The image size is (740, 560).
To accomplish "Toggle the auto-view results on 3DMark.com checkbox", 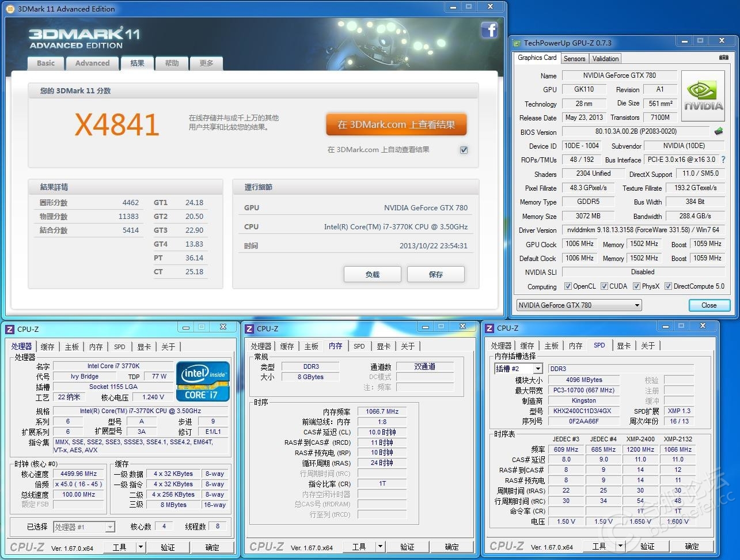I will pyautogui.click(x=464, y=150).
